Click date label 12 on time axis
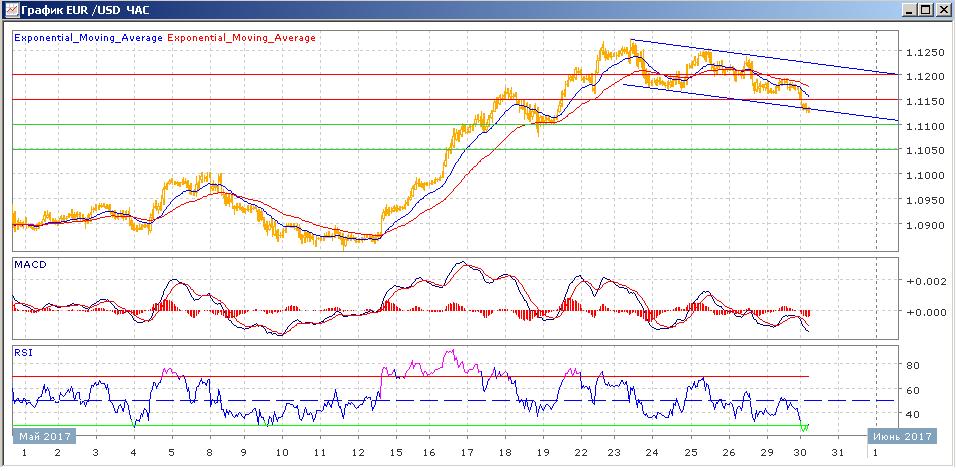The image size is (956, 471). 358,453
